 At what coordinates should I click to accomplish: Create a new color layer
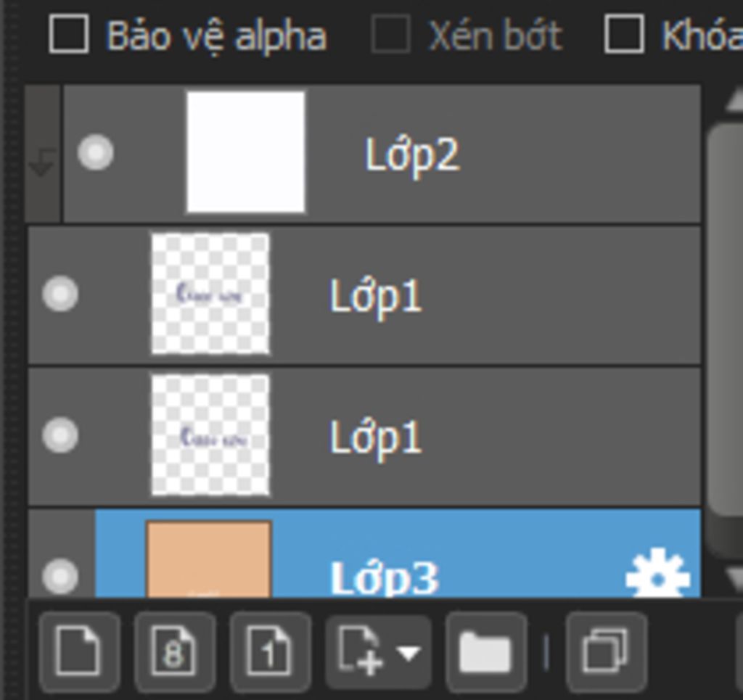(x=79, y=651)
